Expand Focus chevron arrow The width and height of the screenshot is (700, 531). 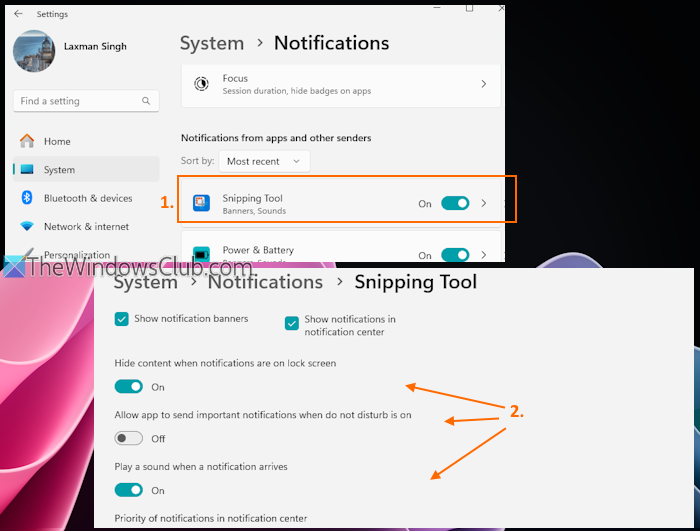(483, 84)
